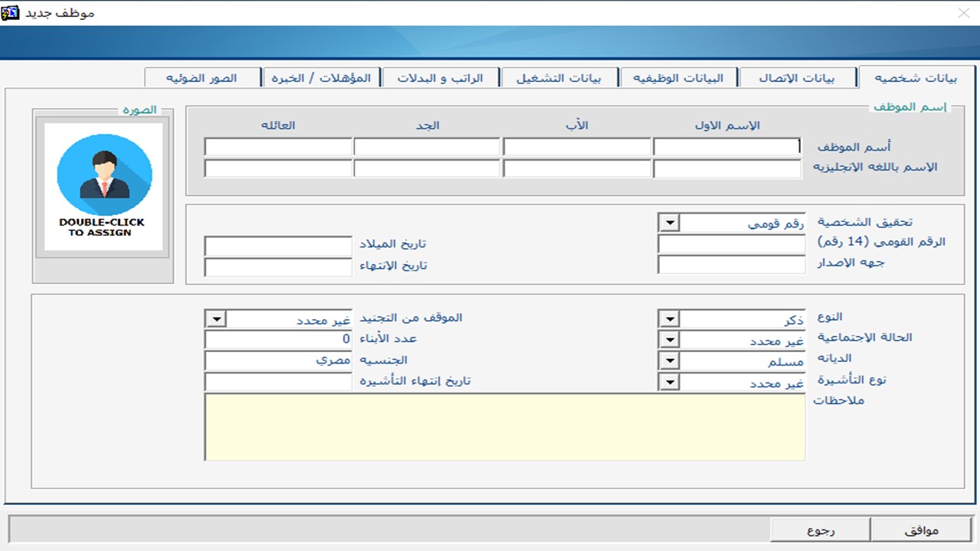Screen dimensions: 980x551
Task: Click the تاريخ الميلاد date field
Action: click(x=277, y=246)
